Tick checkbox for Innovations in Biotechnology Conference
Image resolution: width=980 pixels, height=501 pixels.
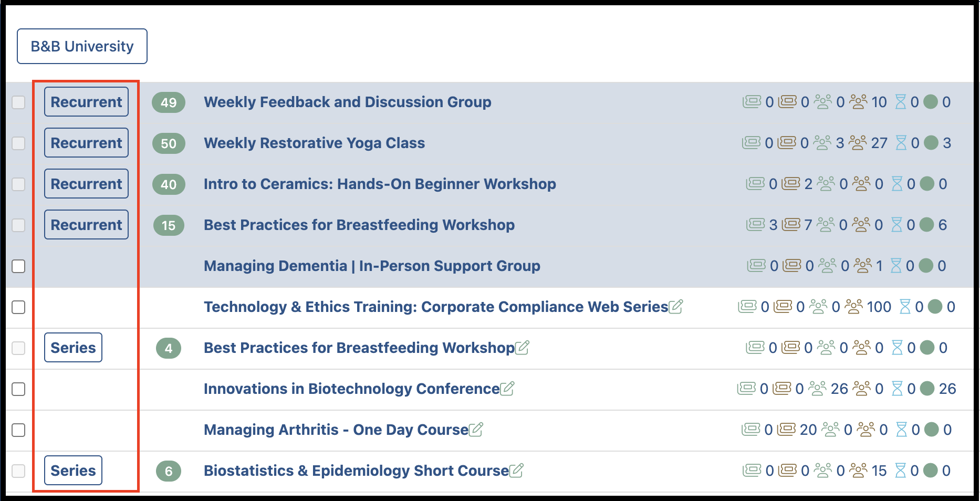(18, 389)
